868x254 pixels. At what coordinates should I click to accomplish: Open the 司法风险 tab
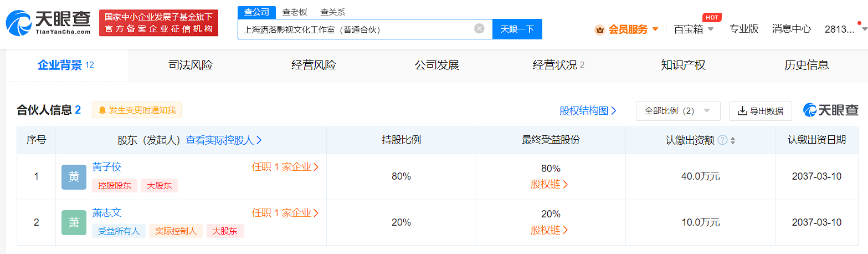(x=191, y=65)
